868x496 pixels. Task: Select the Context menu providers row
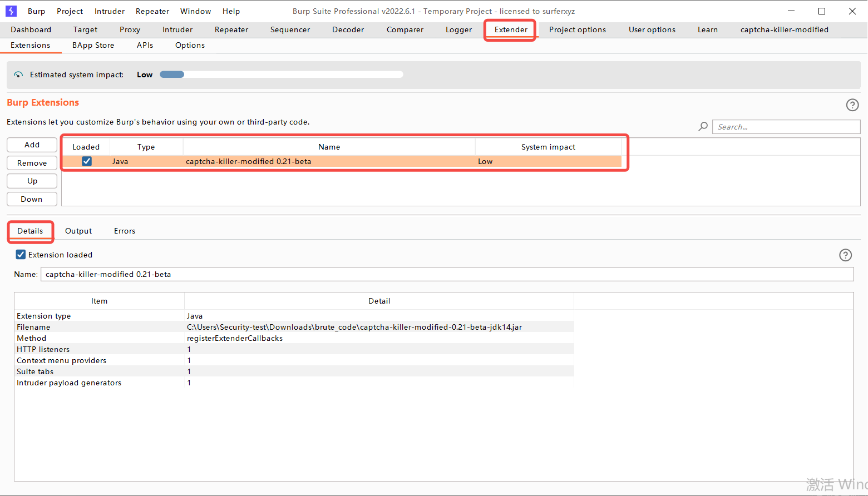click(294, 360)
